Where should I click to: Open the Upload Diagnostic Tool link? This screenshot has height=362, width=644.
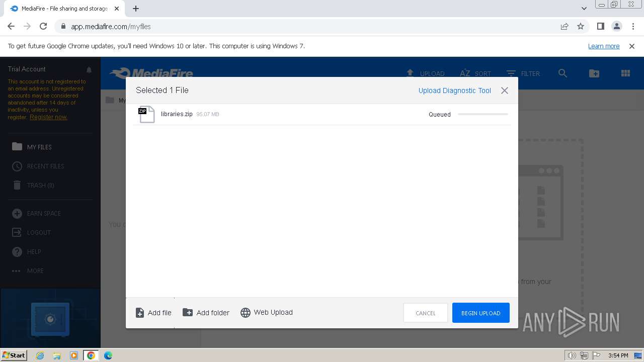[455, 90]
